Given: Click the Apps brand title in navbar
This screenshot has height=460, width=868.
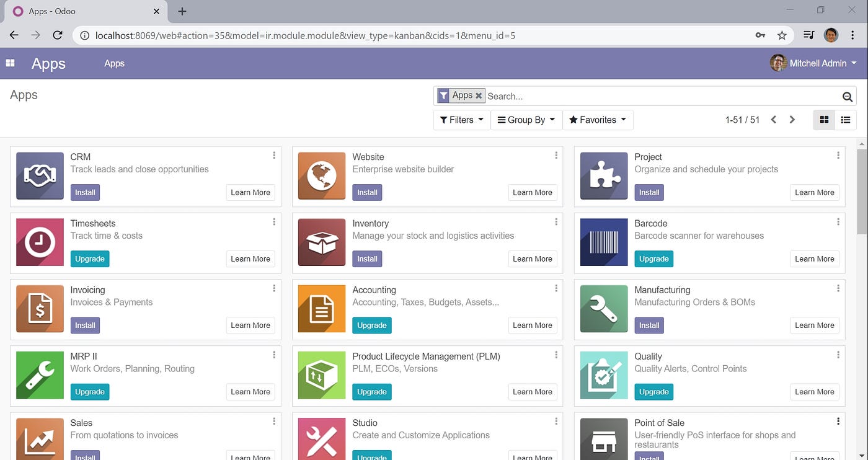Looking at the screenshot, I should [48, 63].
